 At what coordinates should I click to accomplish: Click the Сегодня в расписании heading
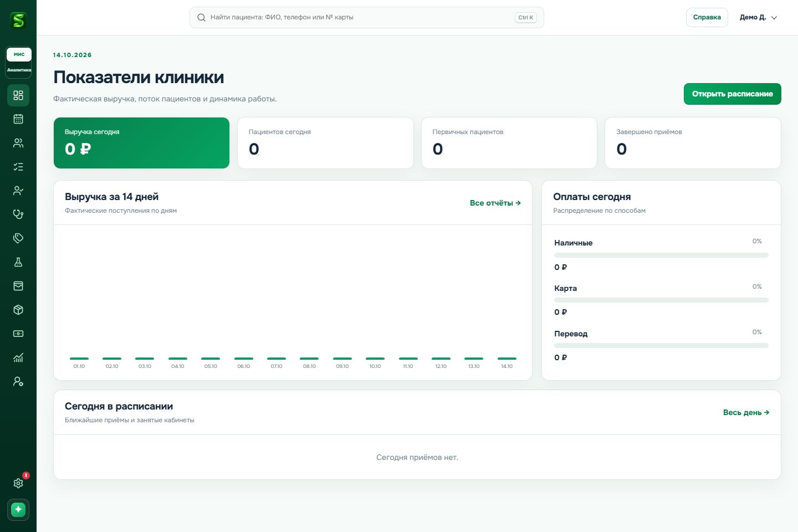click(x=119, y=406)
